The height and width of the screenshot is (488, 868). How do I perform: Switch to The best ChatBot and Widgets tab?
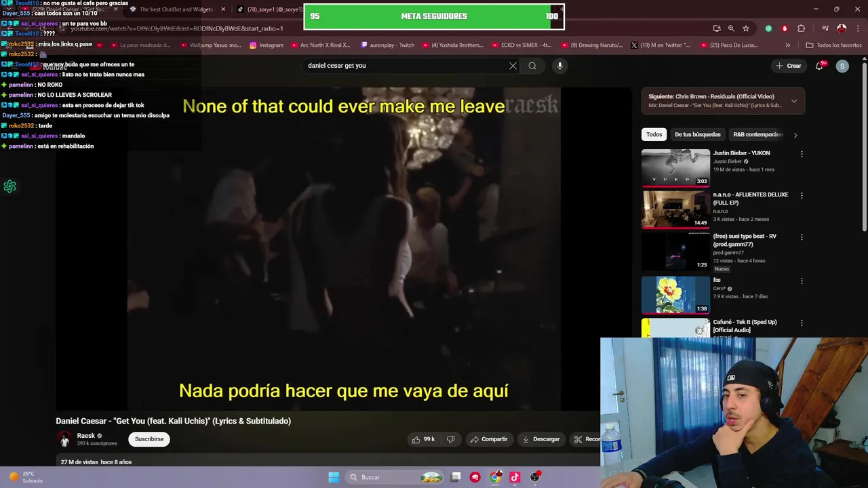coord(175,9)
